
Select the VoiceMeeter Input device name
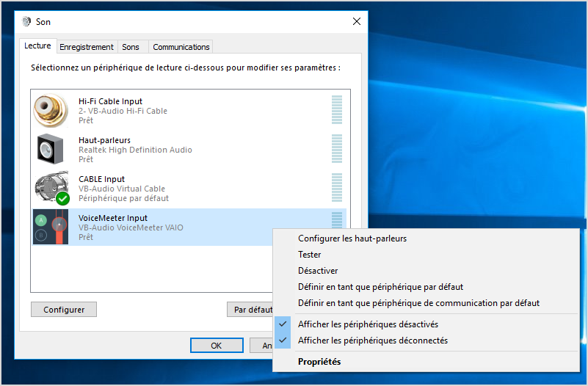(x=113, y=218)
